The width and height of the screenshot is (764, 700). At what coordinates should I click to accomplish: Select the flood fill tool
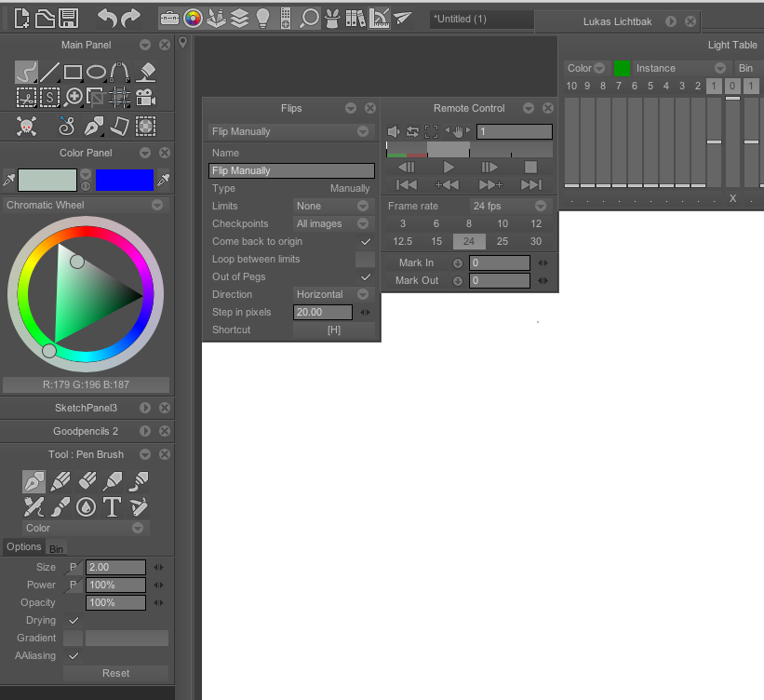146,73
